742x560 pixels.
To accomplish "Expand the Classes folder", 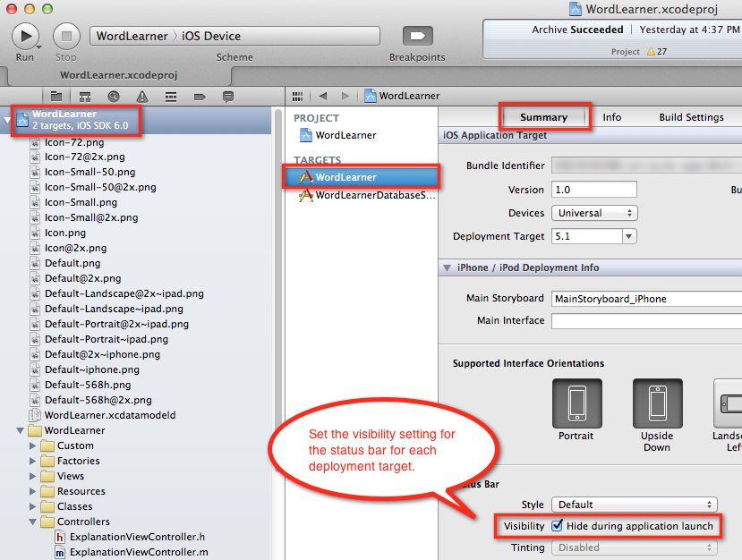I will (32, 506).
